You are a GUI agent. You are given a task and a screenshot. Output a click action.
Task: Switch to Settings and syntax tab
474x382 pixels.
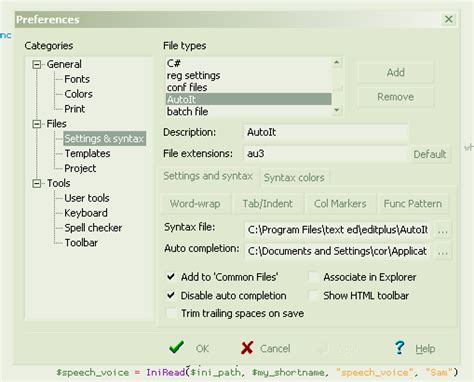tap(208, 176)
